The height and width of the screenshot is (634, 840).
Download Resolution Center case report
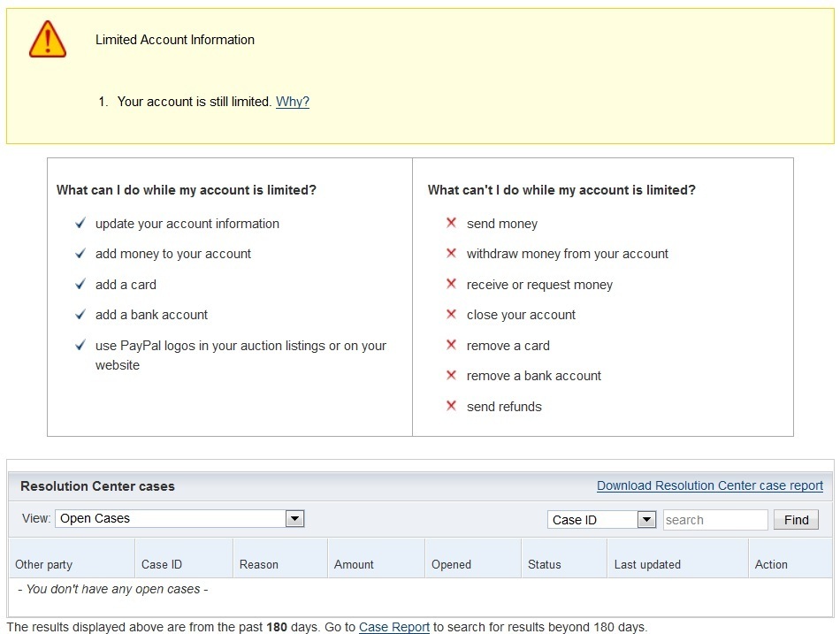click(709, 485)
